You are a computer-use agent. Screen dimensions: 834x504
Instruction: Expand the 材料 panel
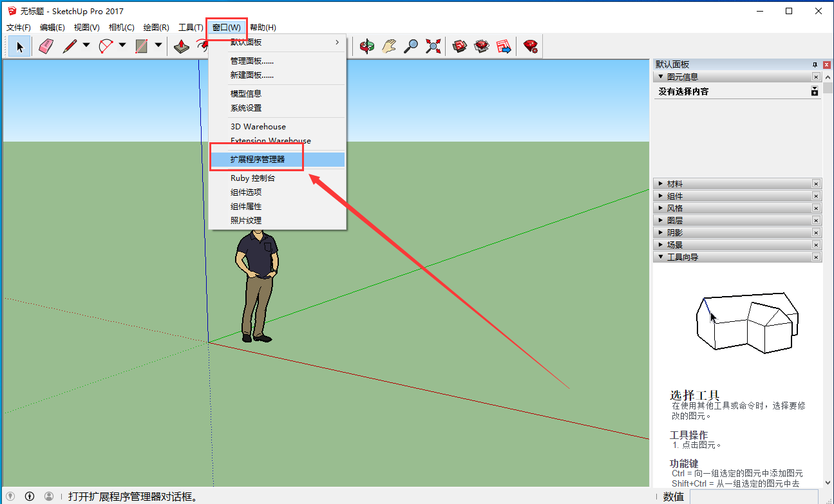(675, 184)
